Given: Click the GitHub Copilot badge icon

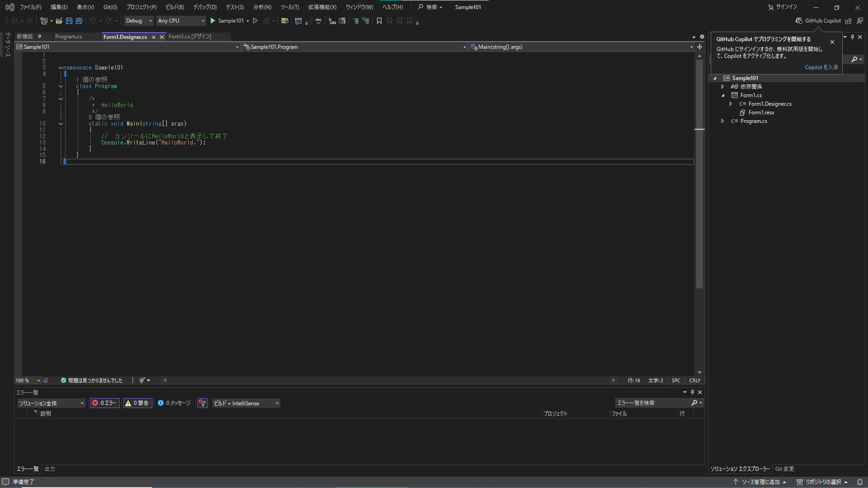Looking at the screenshot, I should (799, 21).
